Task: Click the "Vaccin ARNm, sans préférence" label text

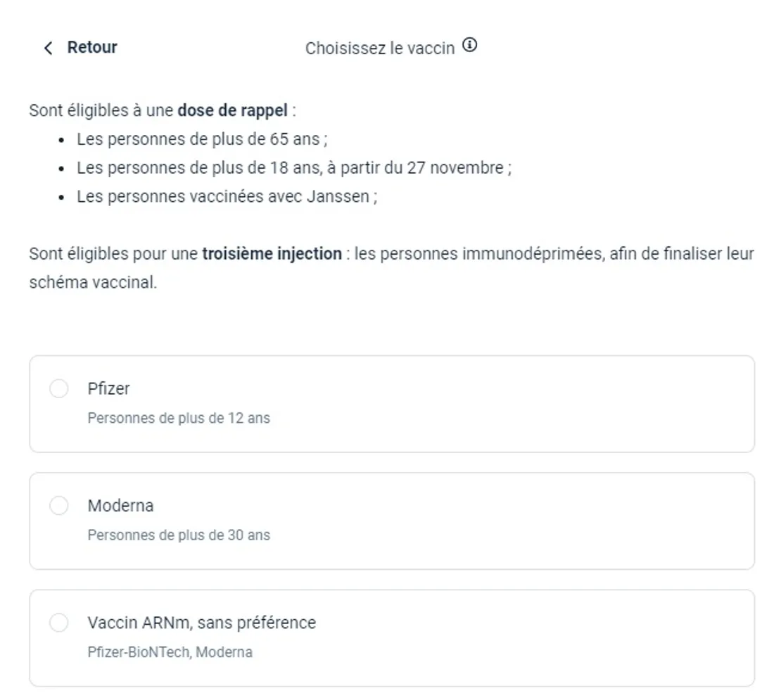Action: (201, 623)
